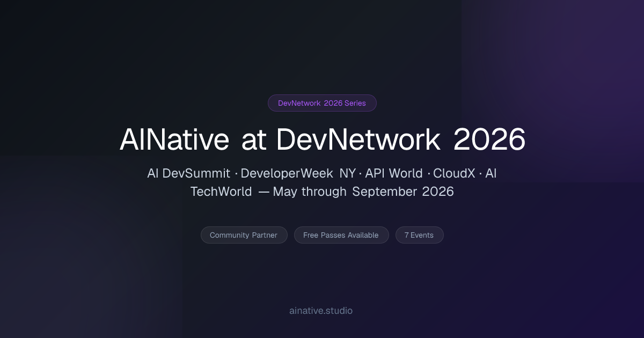Visit the ainative.studio link
Image resolution: width=644 pixels, height=338 pixels.
coord(321,311)
